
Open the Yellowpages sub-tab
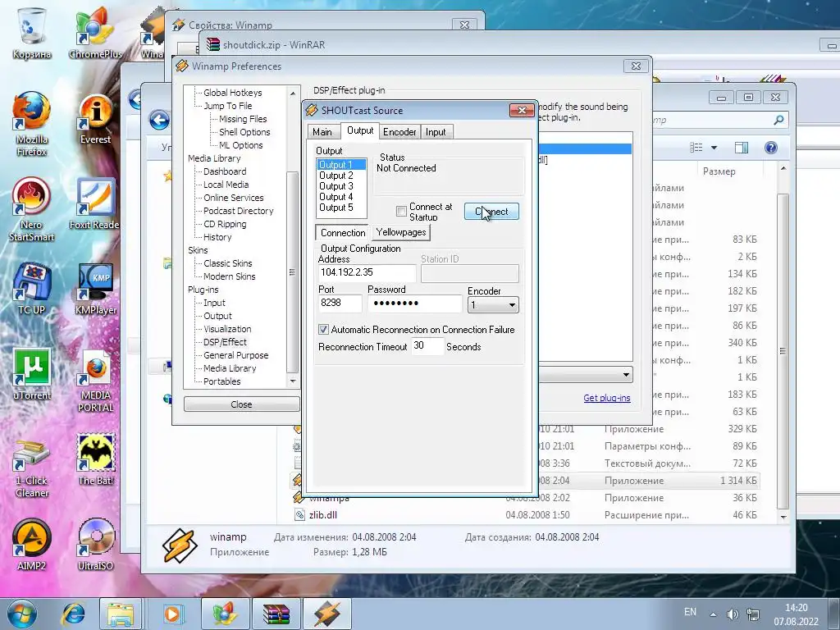(x=401, y=232)
